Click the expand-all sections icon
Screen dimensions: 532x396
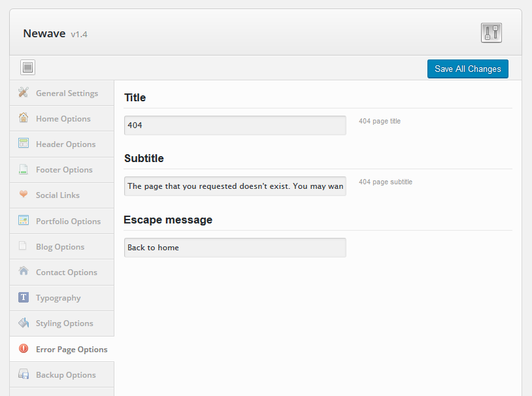pos(27,67)
